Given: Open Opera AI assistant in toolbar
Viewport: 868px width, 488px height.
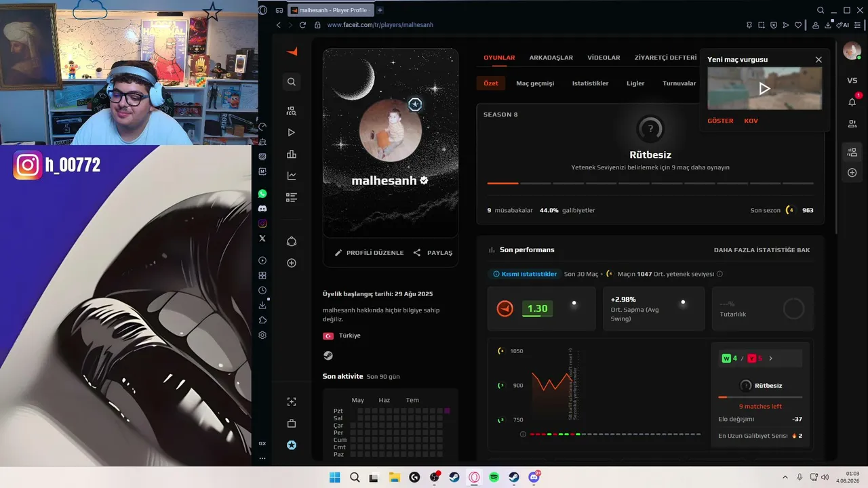Looking at the screenshot, I should click(843, 25).
